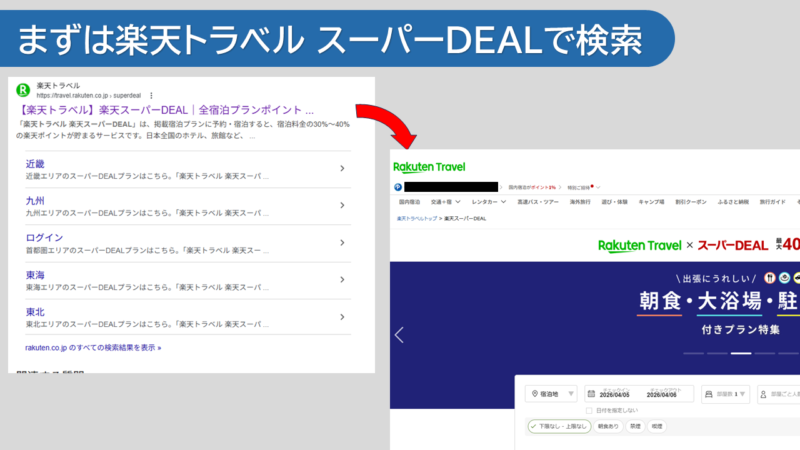Open the ログイン sitelink

44,238
